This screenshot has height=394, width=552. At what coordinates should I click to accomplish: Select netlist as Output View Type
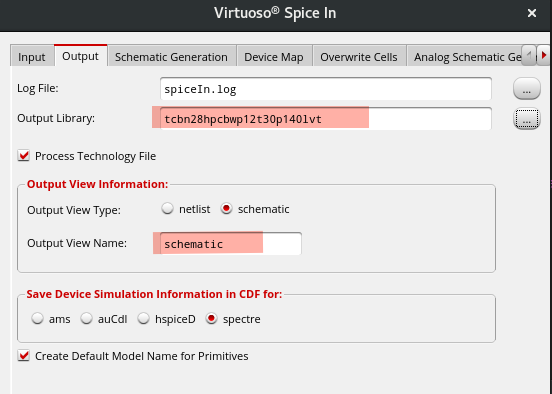pyautogui.click(x=168, y=209)
